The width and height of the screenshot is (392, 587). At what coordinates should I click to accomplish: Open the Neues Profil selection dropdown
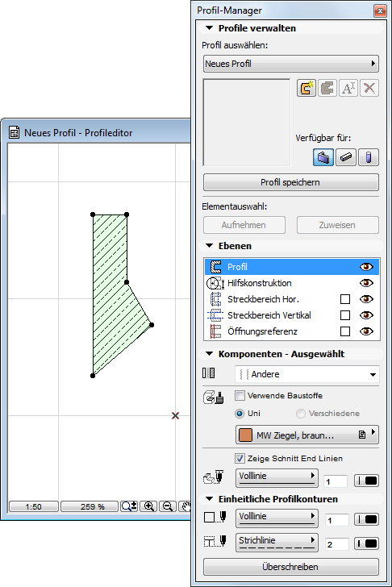point(291,64)
